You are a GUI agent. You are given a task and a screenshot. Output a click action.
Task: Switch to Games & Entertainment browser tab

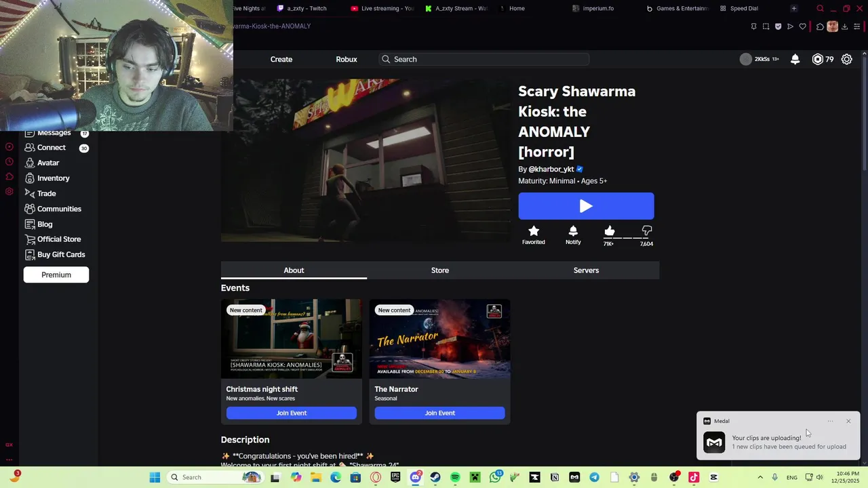tap(679, 8)
